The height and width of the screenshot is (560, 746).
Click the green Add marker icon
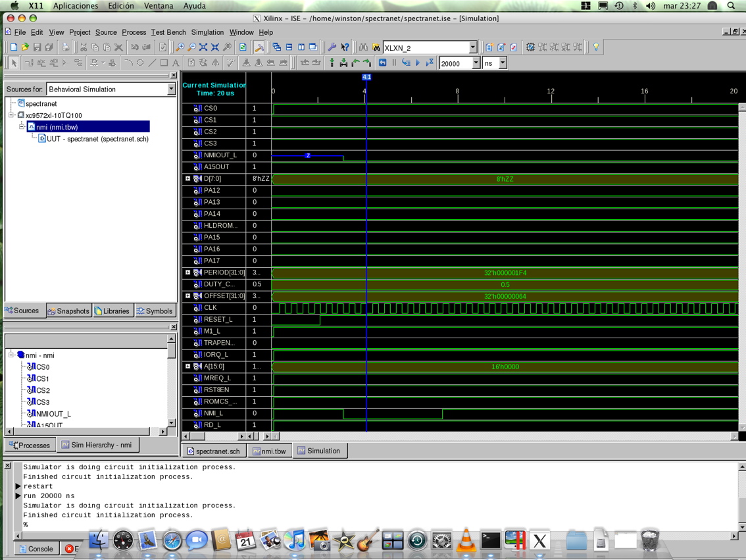click(332, 63)
